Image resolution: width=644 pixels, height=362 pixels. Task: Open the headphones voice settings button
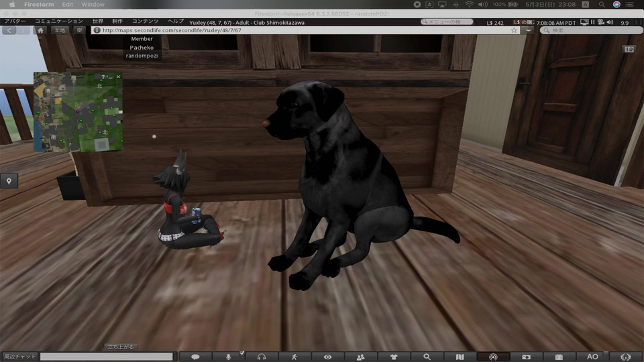click(x=261, y=357)
